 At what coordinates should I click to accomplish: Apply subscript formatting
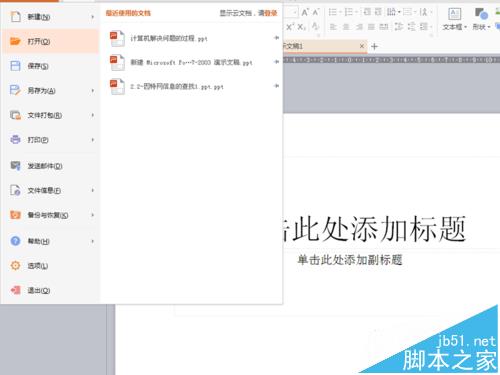pyautogui.click(x=302, y=27)
